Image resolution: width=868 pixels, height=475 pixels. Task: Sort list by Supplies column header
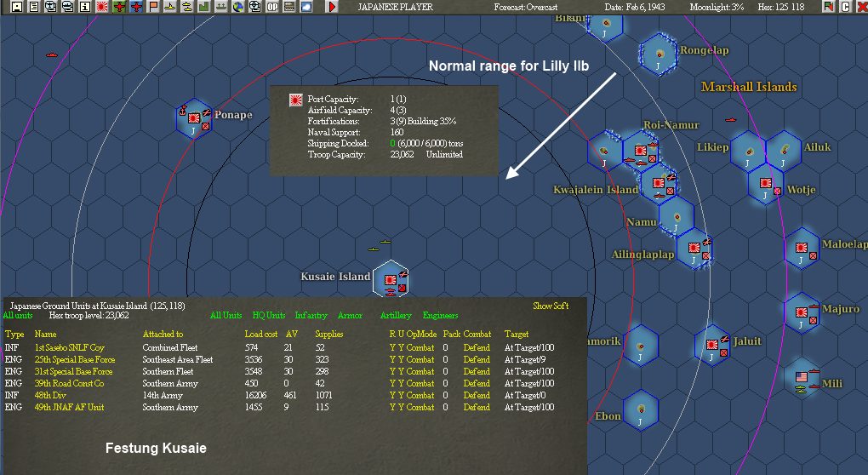tap(328, 334)
